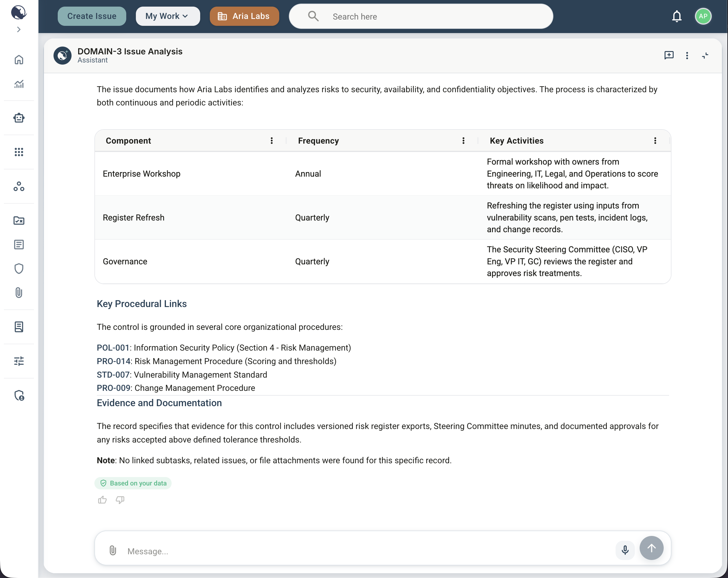Open the POL-001 policy link
Viewport: 728px width, 578px height.
coord(113,348)
